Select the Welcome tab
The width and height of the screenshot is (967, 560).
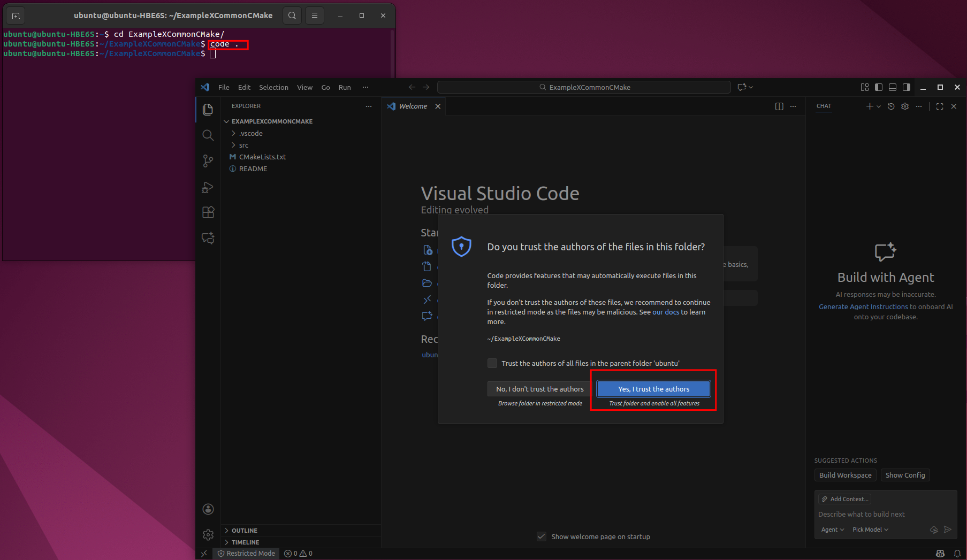tap(413, 106)
